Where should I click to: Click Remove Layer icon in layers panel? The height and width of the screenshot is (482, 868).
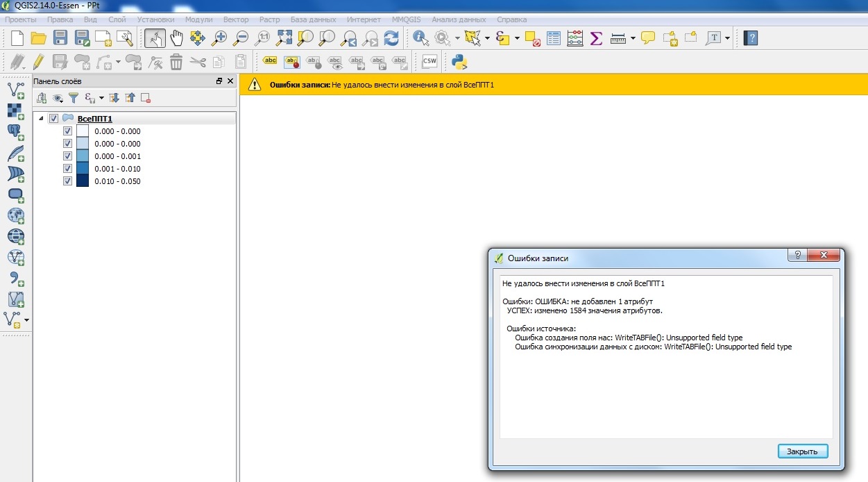point(146,98)
